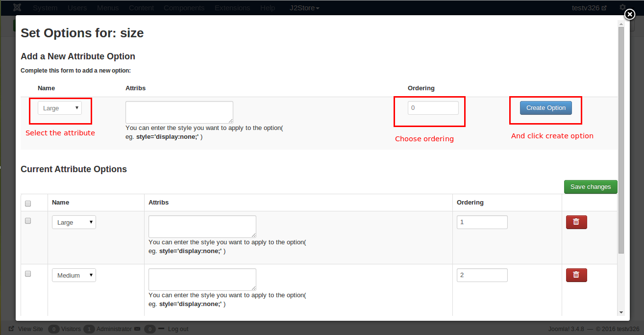Toggle the select-all checkbox in table header
Image resolution: width=644 pixels, height=335 pixels.
pyautogui.click(x=28, y=204)
